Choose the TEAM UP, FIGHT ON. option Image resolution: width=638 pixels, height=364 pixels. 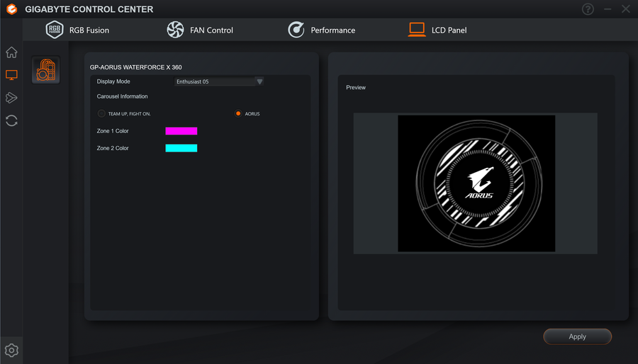(101, 113)
